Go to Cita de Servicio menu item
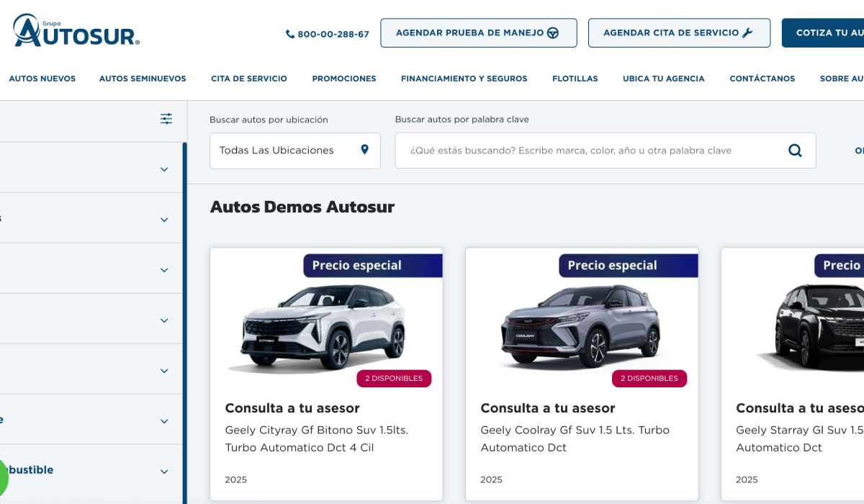The image size is (864, 504). tap(249, 78)
